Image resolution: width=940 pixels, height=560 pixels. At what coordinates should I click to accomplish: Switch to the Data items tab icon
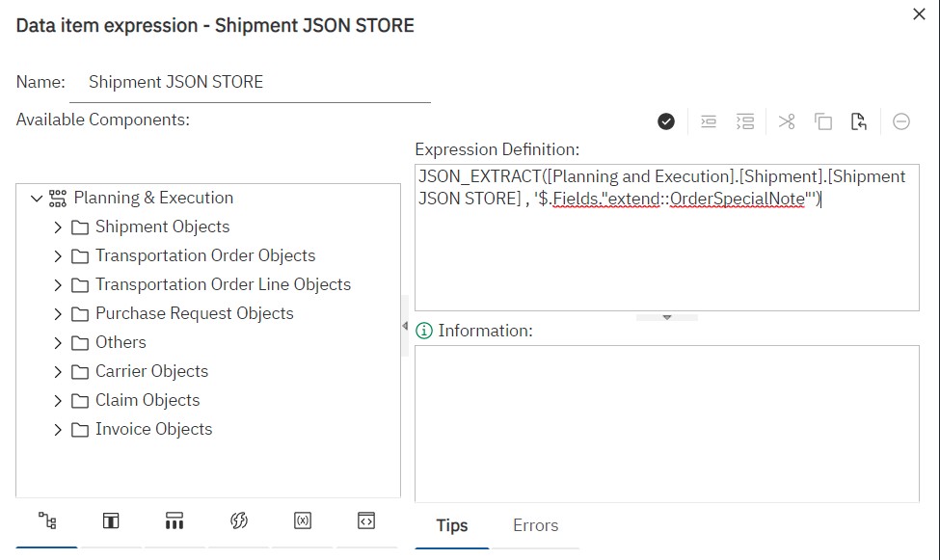(111, 521)
